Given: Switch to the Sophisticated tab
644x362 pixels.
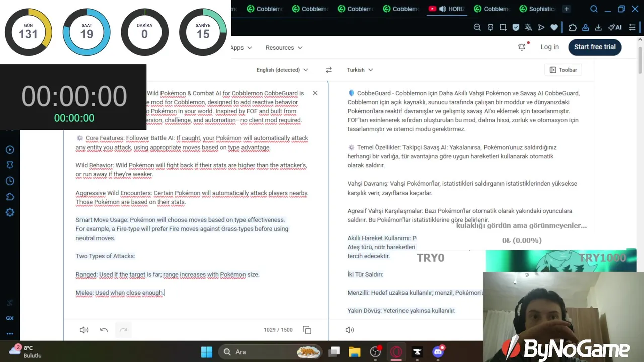Looking at the screenshot, I should tap(537, 9).
